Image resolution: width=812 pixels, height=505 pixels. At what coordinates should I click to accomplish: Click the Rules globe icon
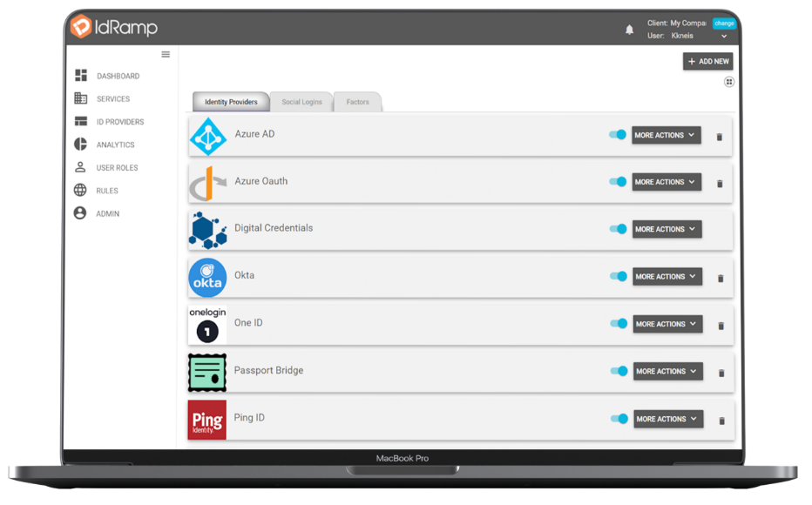80,190
